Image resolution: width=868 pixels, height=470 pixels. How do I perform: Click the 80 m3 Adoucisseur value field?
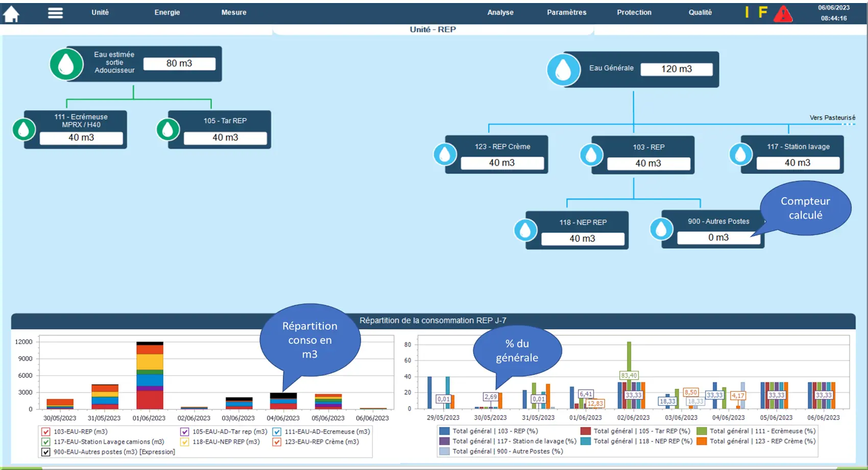click(179, 63)
